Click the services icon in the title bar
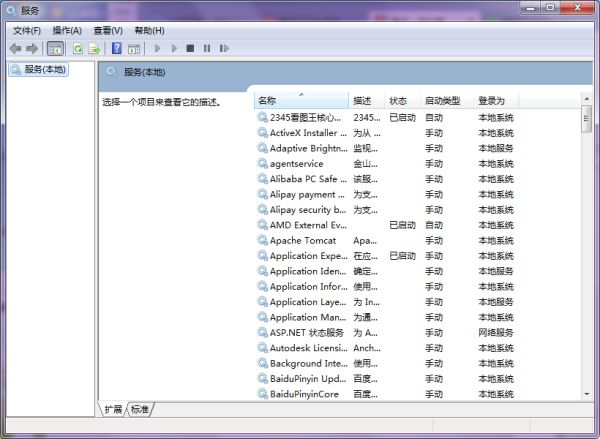This screenshot has height=439, width=600. 12,10
